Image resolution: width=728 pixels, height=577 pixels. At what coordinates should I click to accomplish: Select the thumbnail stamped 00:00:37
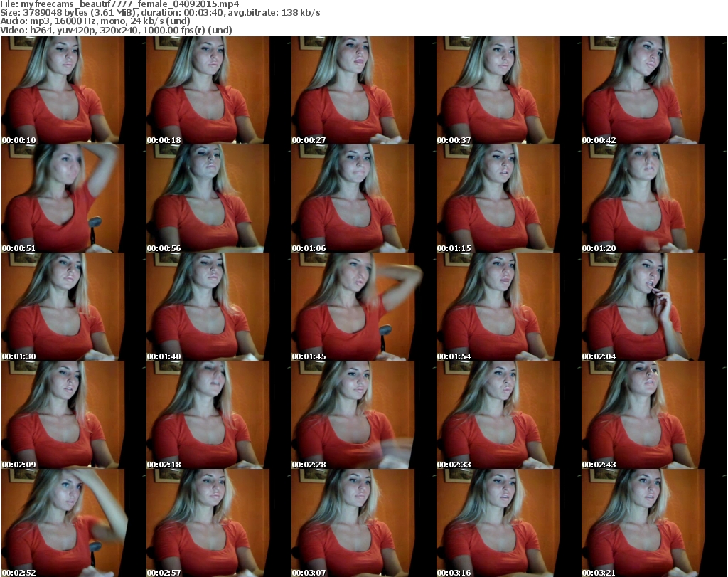pos(508,90)
